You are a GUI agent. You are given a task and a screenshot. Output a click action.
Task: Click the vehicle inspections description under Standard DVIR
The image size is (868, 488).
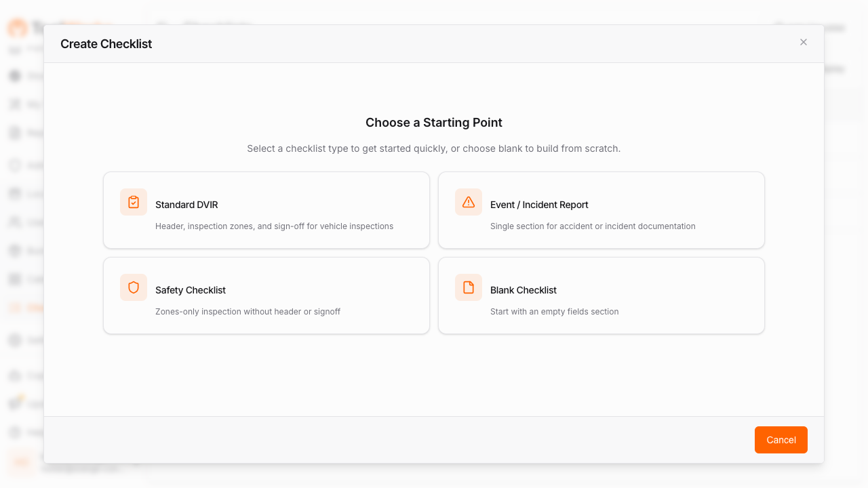point(274,226)
